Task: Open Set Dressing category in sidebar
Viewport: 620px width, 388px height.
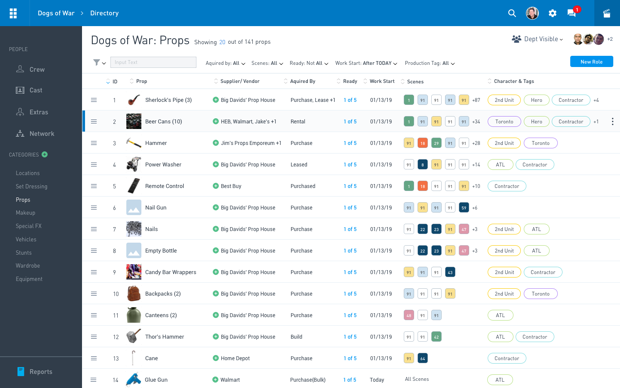Action: point(31,186)
